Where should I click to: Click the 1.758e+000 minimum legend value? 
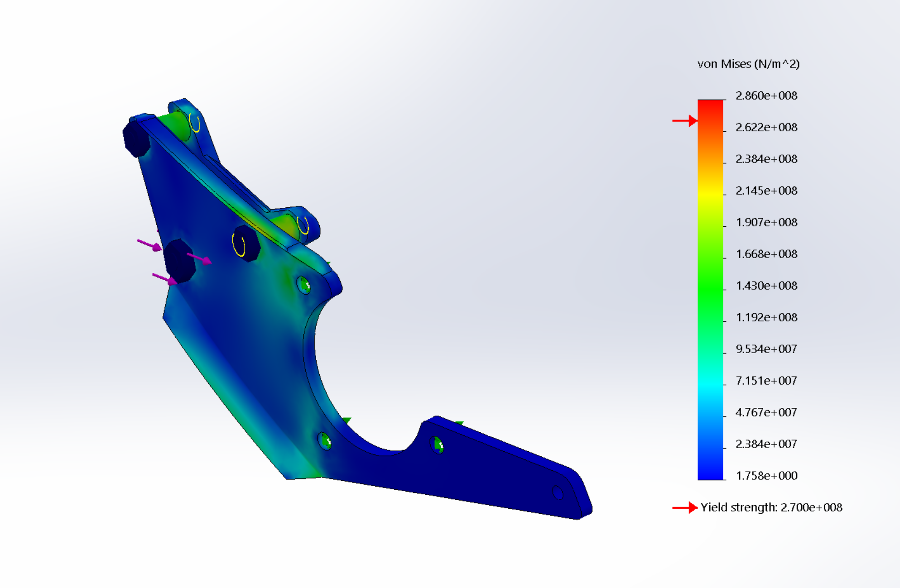[x=766, y=476]
